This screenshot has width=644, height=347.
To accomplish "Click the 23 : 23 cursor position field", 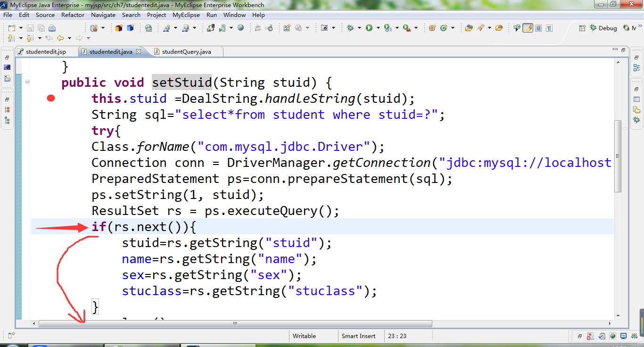I will 407,336.
